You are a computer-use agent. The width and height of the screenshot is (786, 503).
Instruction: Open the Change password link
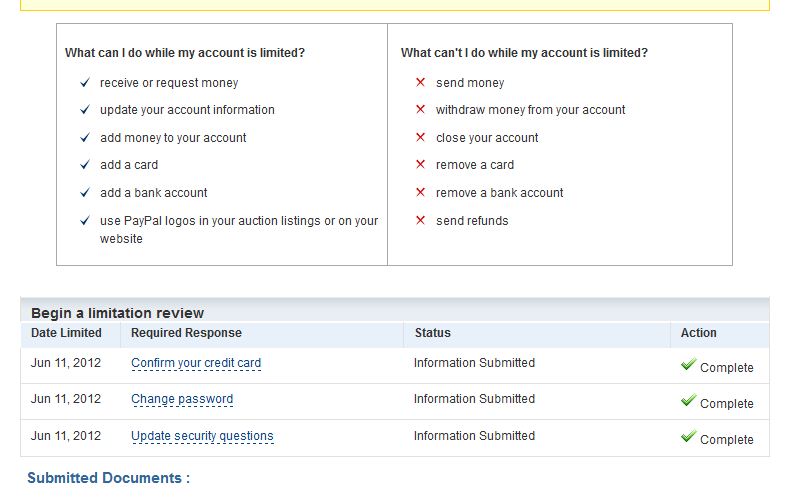click(x=182, y=399)
